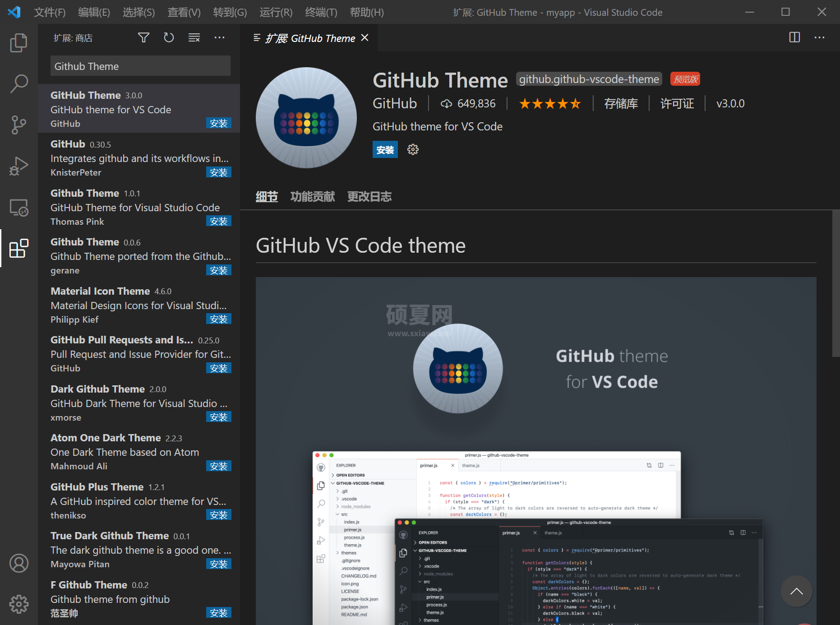Clear extensions search results icon
Viewport: 840px width, 625px height.
pyautogui.click(x=194, y=38)
